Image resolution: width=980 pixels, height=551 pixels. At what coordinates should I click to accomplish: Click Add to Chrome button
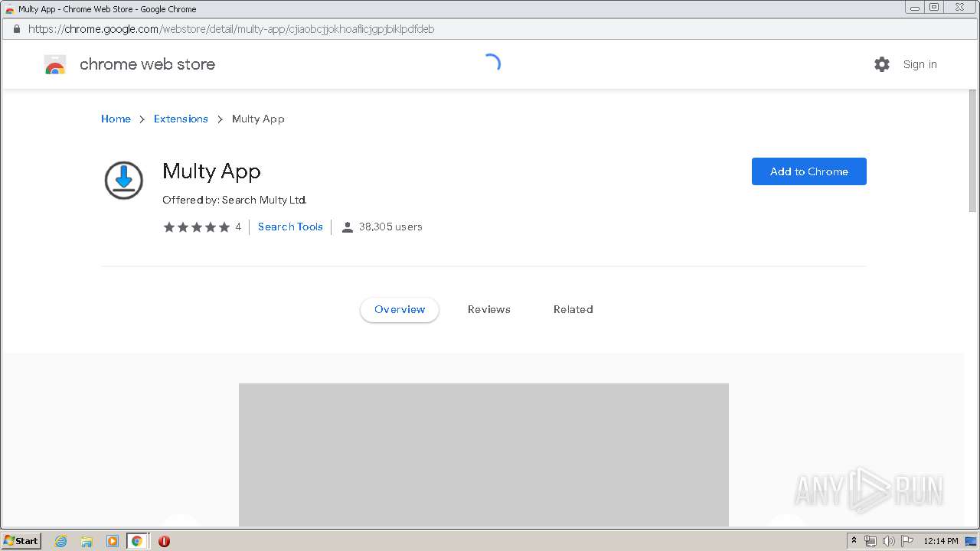(x=809, y=171)
